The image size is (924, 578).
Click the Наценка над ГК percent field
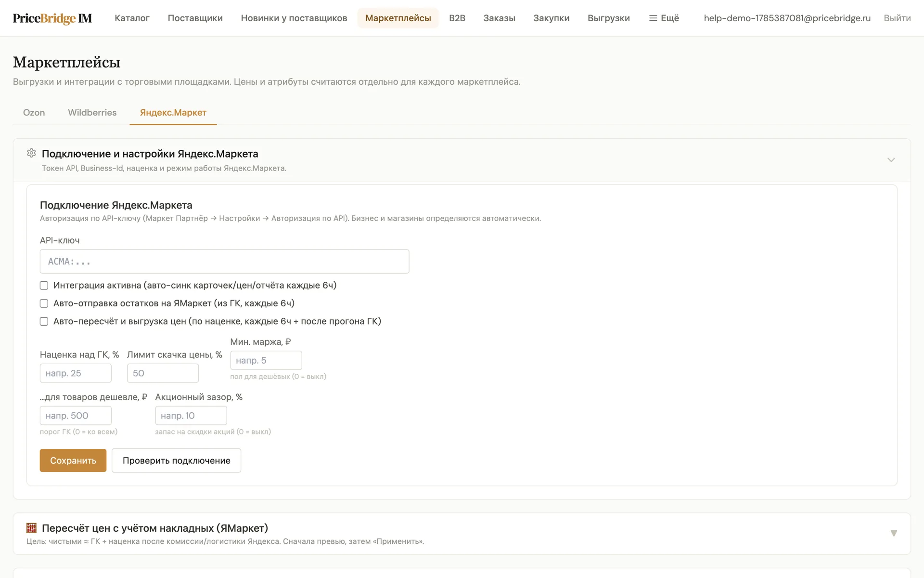pos(76,373)
